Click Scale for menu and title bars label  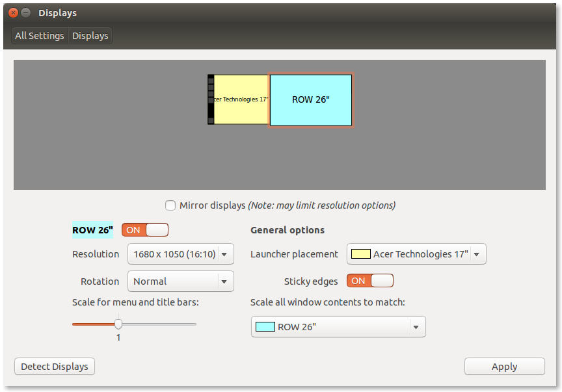tap(135, 302)
